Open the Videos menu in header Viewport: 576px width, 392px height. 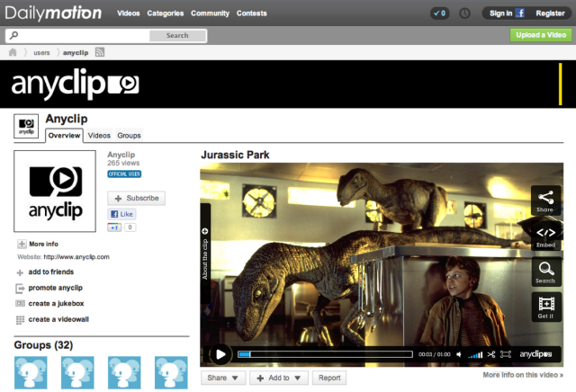tap(128, 13)
